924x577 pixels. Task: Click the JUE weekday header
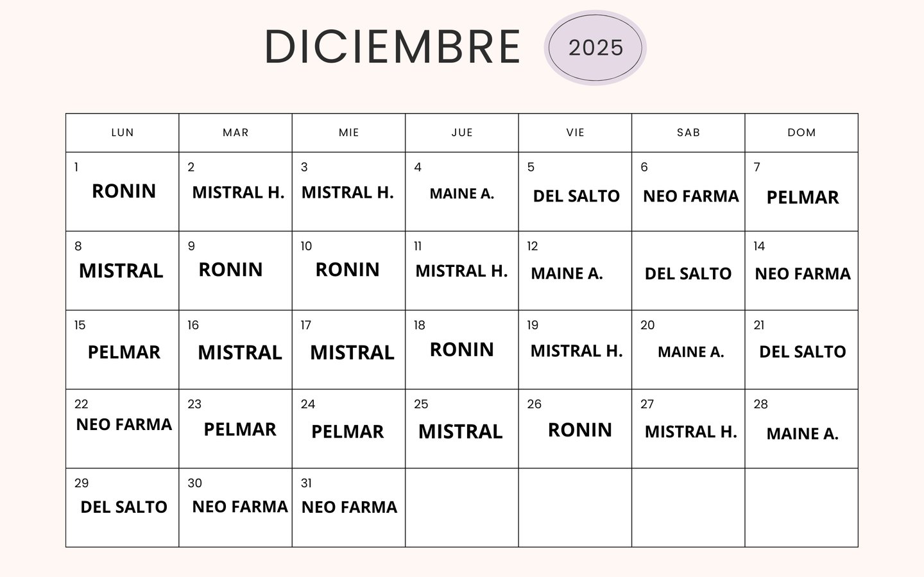pos(462,133)
